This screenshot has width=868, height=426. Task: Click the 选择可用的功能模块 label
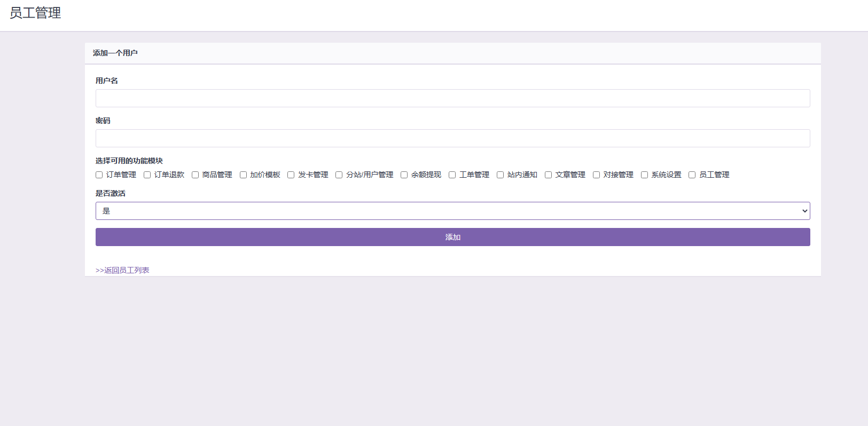(129, 161)
